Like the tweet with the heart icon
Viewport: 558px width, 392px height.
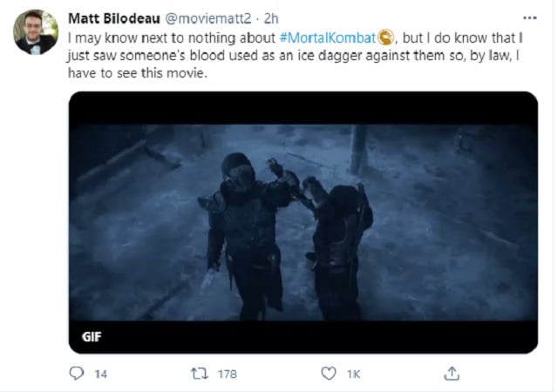pyautogui.click(x=328, y=374)
